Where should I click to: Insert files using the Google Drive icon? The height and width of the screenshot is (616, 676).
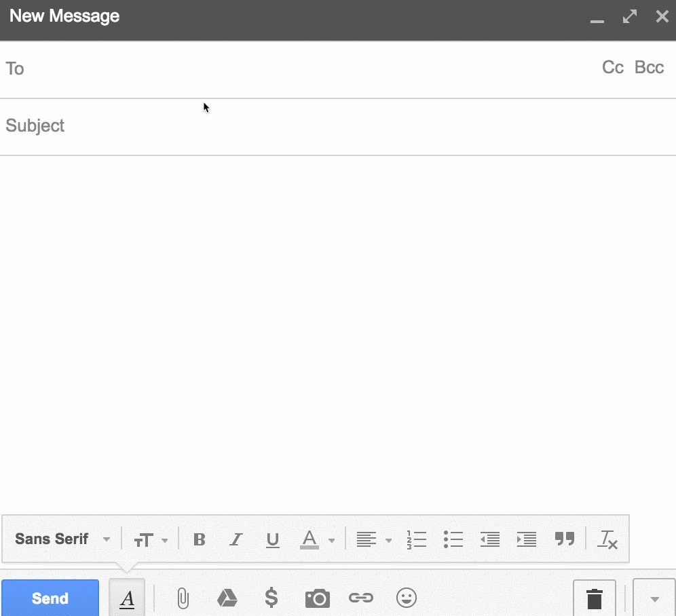click(227, 598)
